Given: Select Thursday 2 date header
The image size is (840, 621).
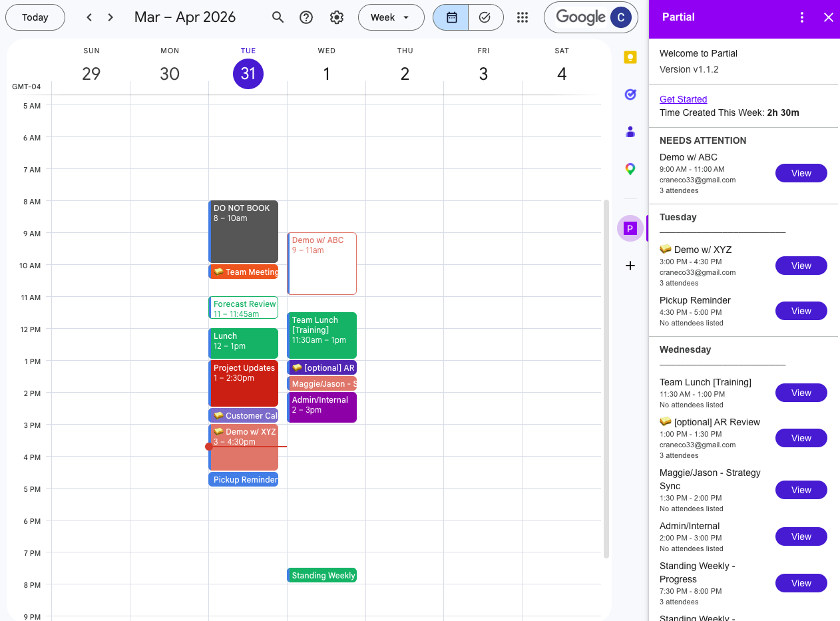Looking at the screenshot, I should [x=405, y=74].
